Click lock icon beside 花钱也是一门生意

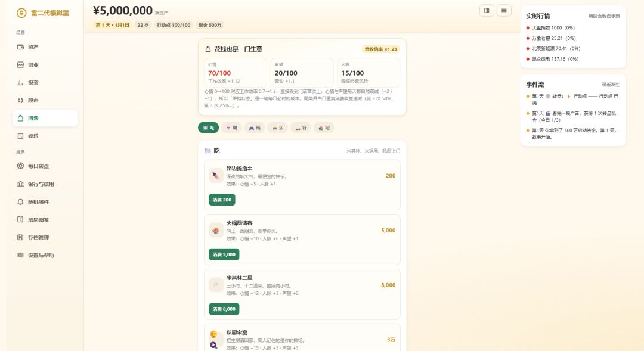point(208,49)
